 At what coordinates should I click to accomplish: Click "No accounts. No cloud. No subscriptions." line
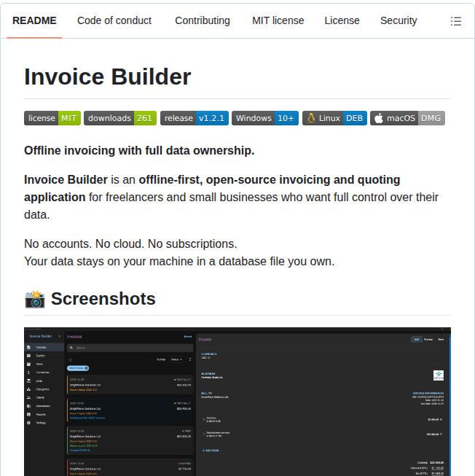click(130, 243)
